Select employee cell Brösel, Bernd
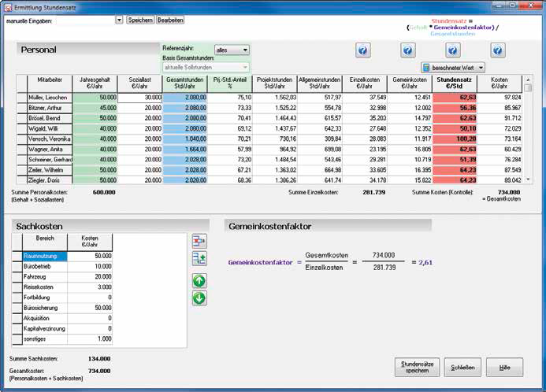The height and width of the screenshot is (392, 546). point(50,118)
